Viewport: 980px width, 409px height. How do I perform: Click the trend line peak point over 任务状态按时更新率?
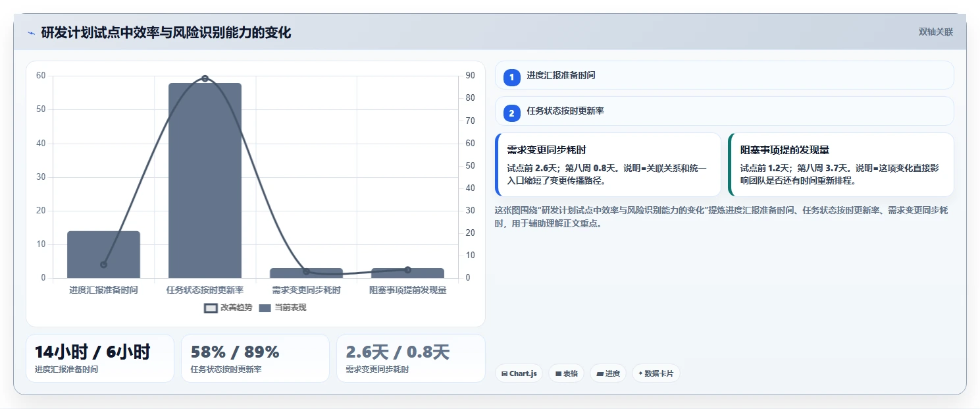tap(205, 78)
